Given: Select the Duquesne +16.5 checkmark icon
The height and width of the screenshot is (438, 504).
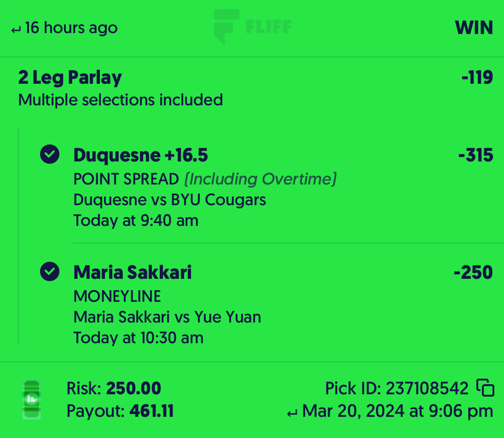Looking at the screenshot, I should point(50,154).
